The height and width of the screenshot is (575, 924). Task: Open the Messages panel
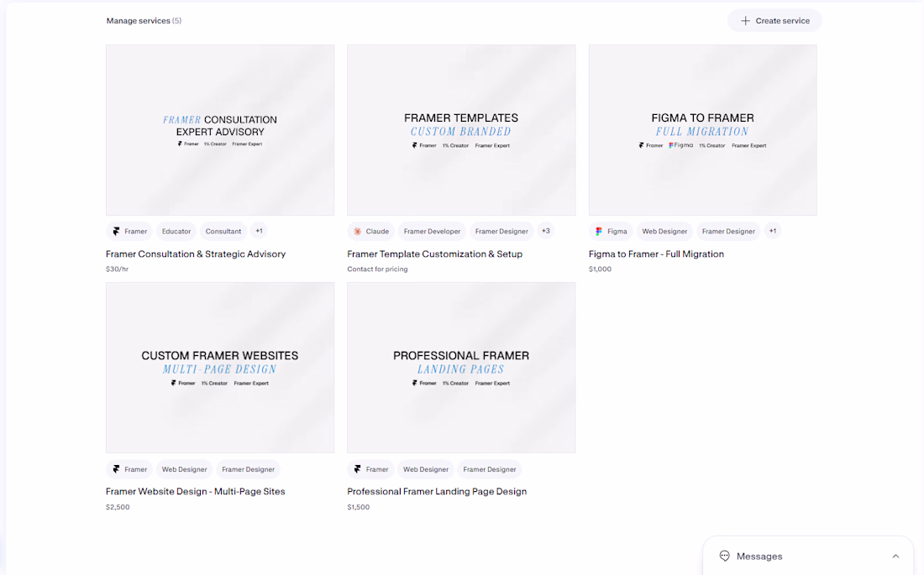point(808,557)
